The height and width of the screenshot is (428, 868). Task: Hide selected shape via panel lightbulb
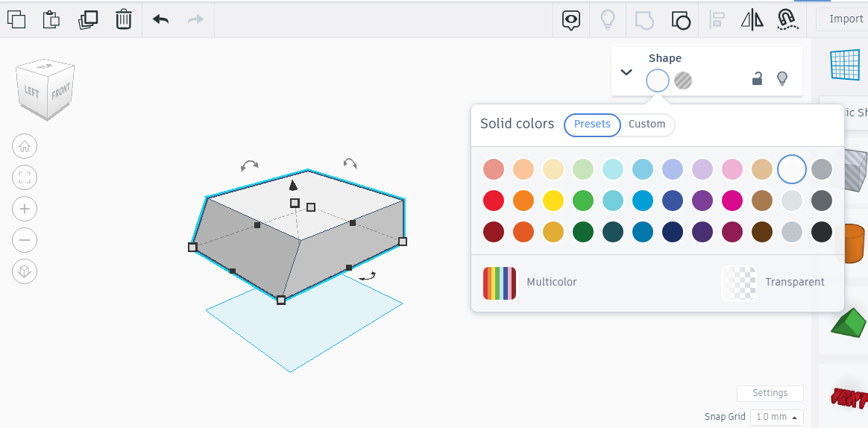(x=781, y=78)
